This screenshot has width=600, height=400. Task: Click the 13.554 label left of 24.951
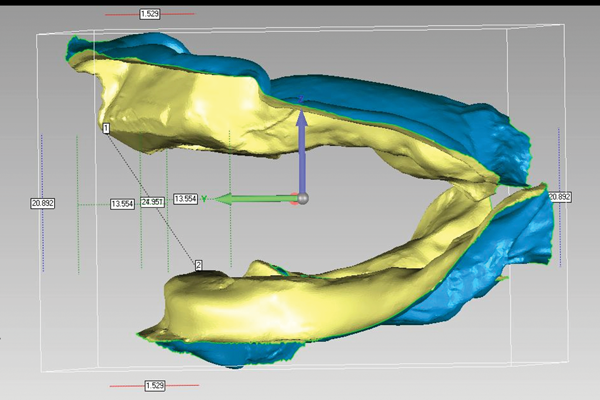click(121, 203)
